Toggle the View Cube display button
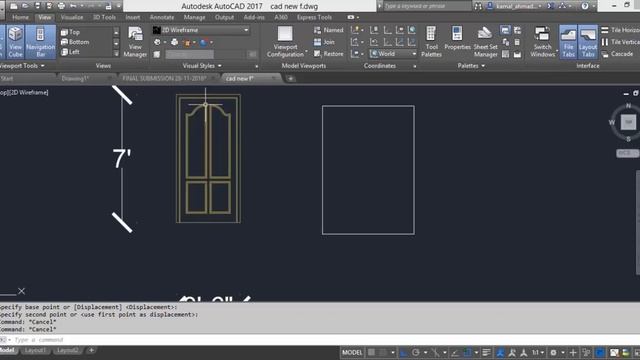The width and height of the screenshot is (640, 360). (16, 42)
